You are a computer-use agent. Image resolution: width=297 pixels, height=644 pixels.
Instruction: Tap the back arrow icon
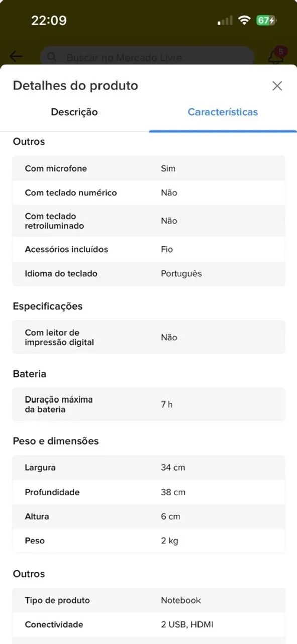pos(16,56)
